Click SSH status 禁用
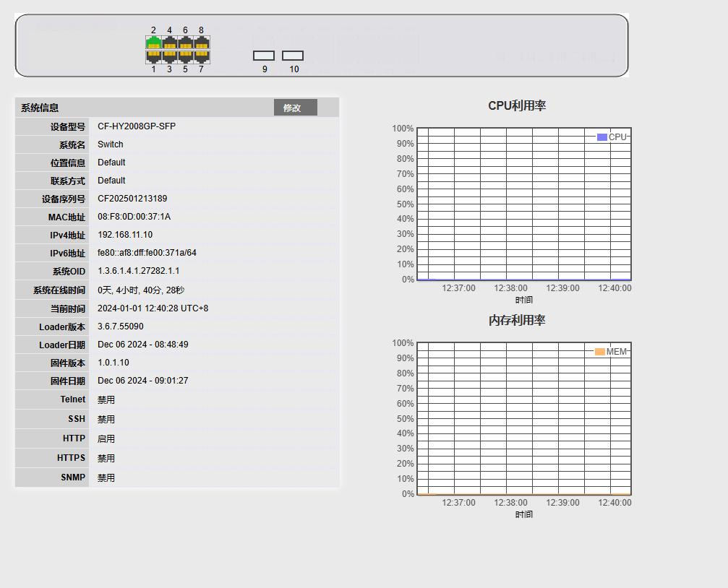The height and width of the screenshot is (588, 728). pos(106,419)
